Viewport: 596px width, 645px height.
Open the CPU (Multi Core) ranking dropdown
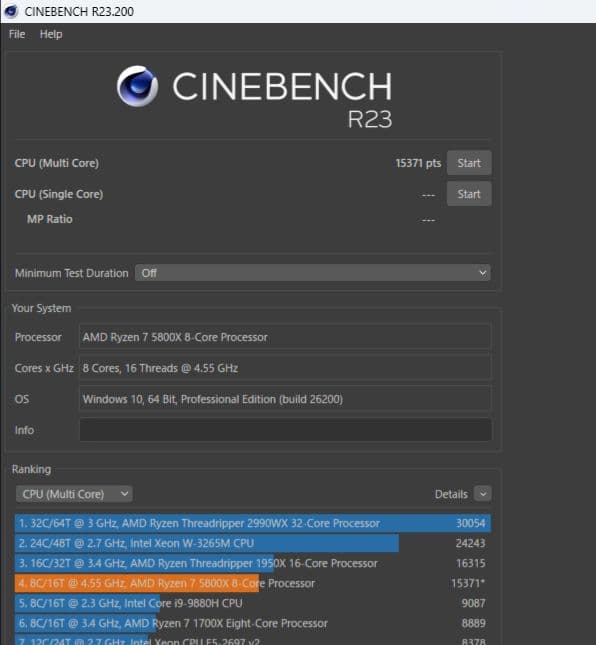coord(74,494)
